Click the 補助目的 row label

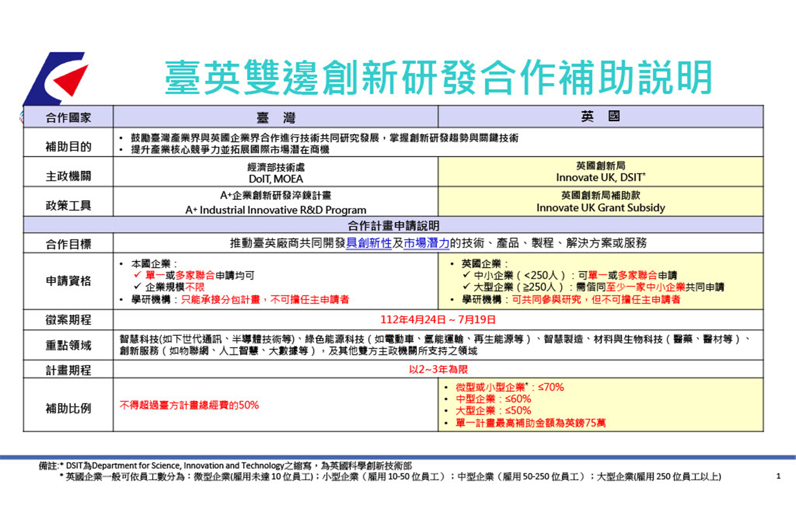tap(68, 147)
